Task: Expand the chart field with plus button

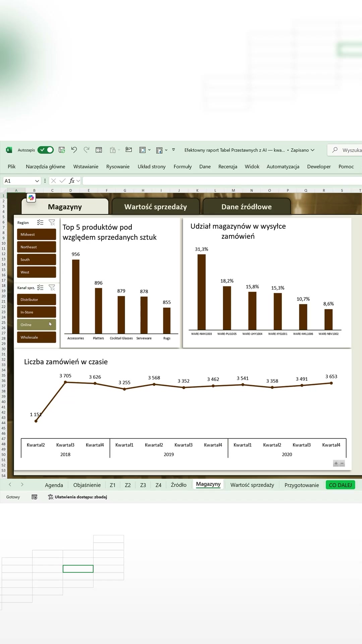Action: point(336,463)
